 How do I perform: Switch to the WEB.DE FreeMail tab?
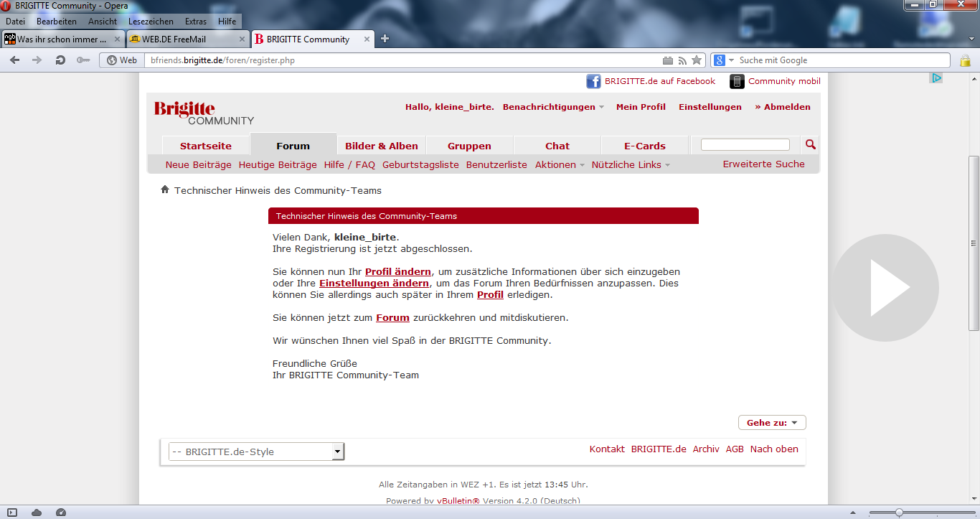click(x=188, y=39)
